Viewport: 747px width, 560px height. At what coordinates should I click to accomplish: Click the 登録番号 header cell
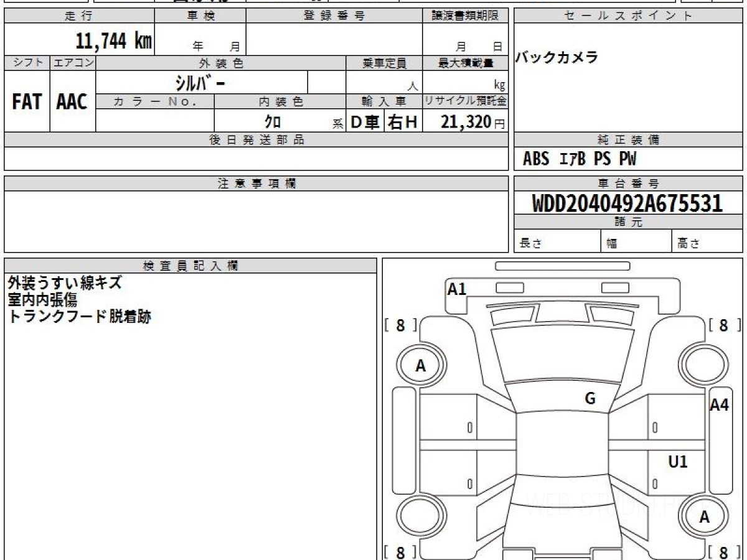pyautogui.click(x=334, y=16)
